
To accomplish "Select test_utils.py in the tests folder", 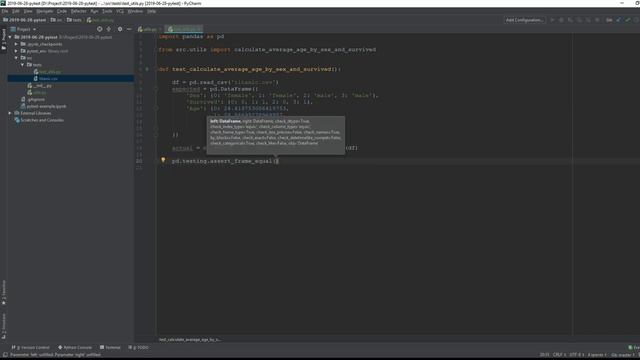I will click(49, 71).
